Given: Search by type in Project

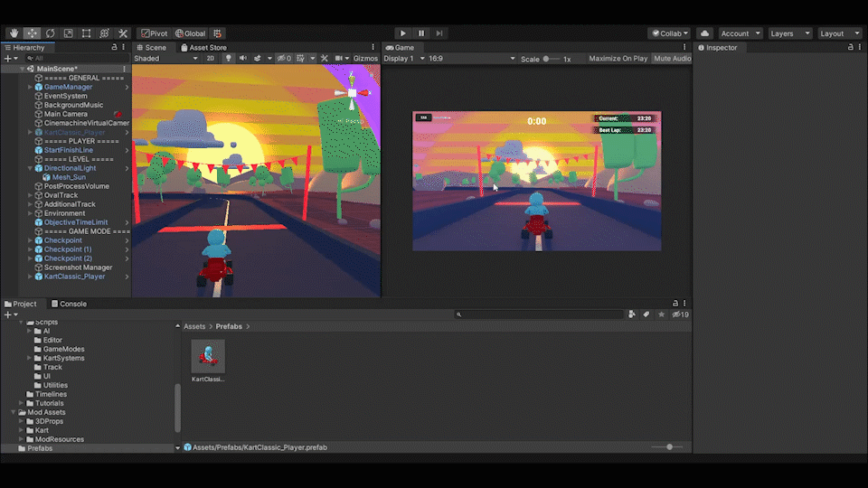Looking at the screenshot, I should point(632,314).
